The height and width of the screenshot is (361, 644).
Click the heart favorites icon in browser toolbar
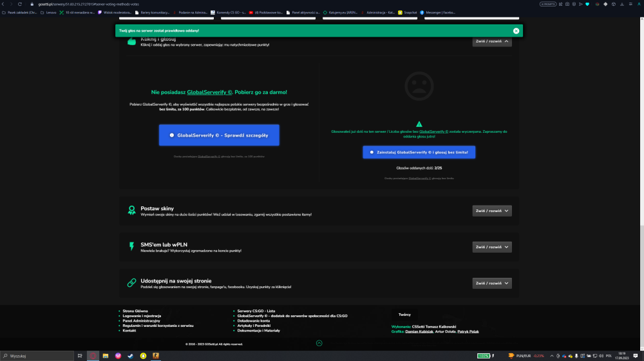point(587,4)
